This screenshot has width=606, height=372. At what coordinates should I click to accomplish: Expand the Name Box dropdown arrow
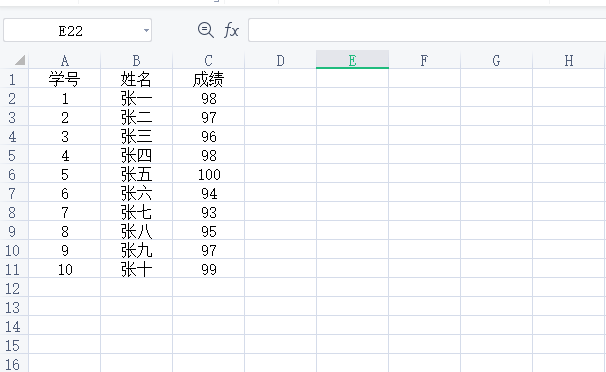pos(146,30)
